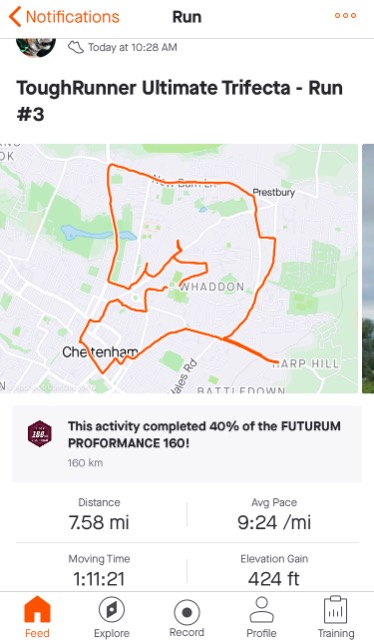Tap the photo thumbnail beside the map
Viewport: 374px width, 640px height.
(368, 268)
